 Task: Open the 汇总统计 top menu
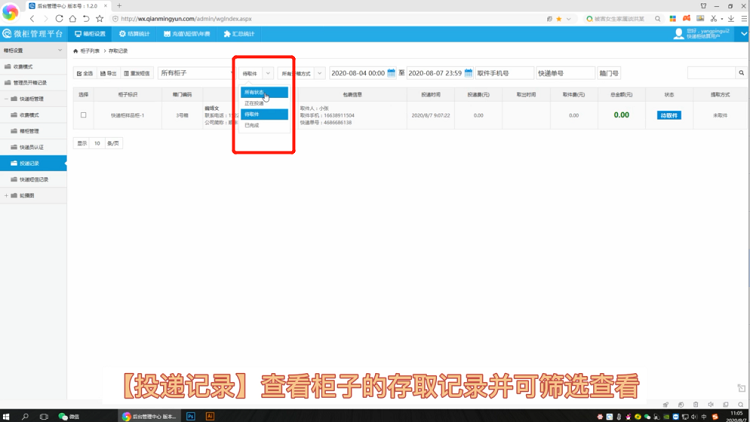click(239, 34)
